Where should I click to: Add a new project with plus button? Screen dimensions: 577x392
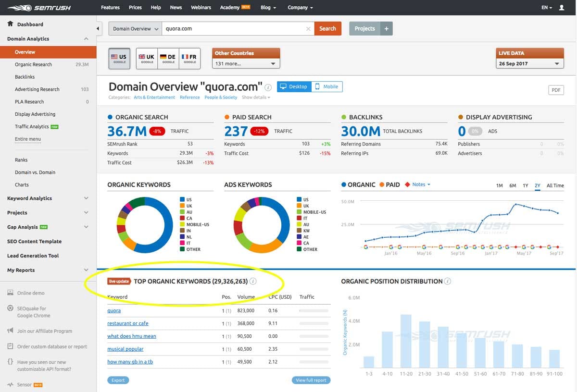(x=386, y=29)
